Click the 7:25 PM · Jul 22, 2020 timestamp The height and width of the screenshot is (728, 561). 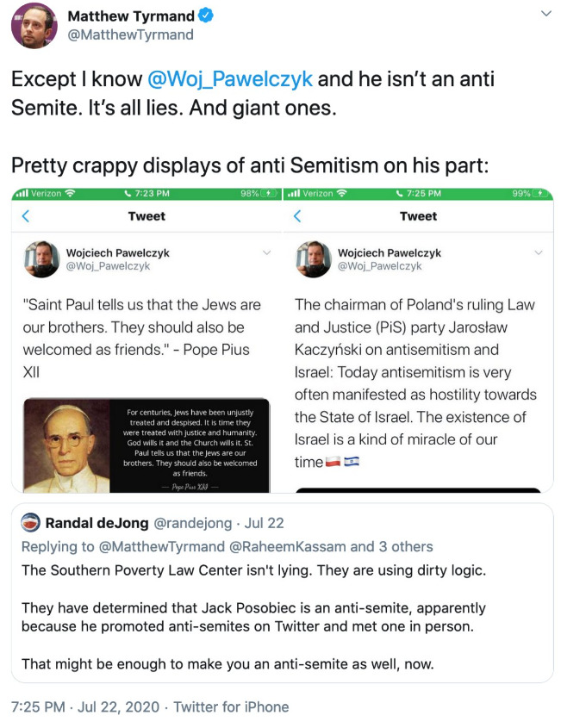85,707
